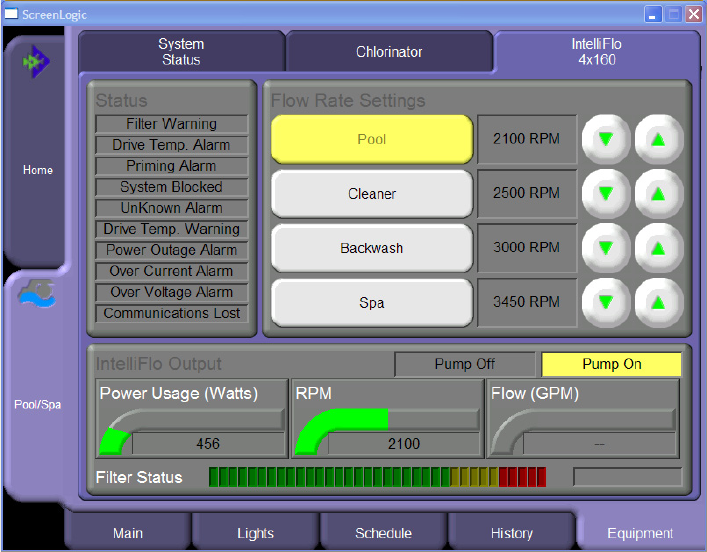The height and width of the screenshot is (552, 707).
Task: Click the Home fish logo icon
Action: pos(36,61)
